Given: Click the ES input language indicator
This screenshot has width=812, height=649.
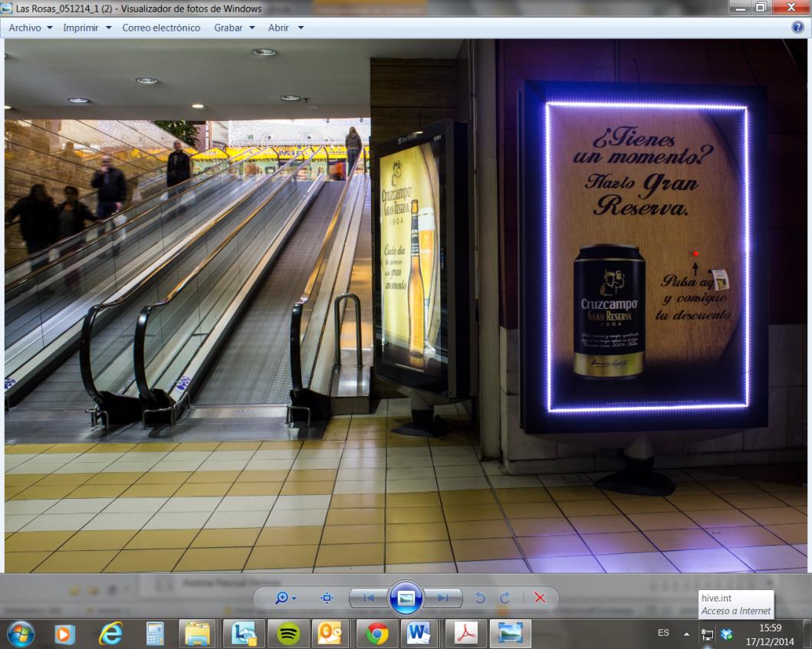Looking at the screenshot, I should tap(663, 633).
